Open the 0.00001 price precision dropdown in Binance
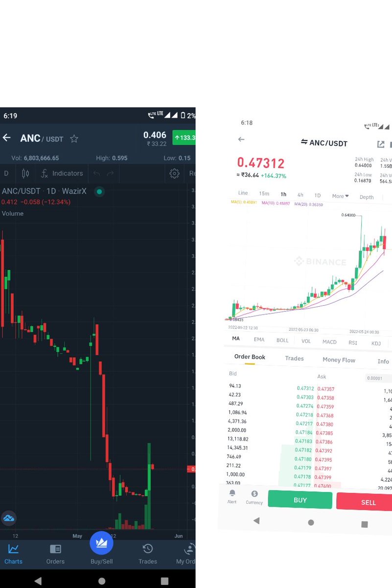 379,378
